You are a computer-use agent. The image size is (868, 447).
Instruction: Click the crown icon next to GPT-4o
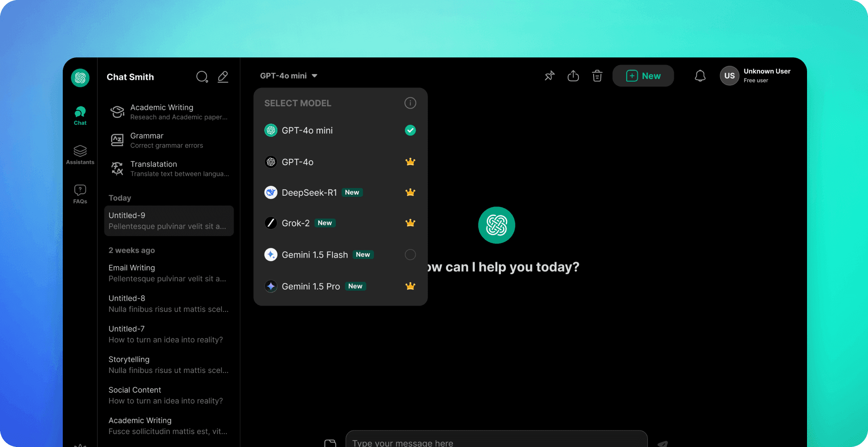click(410, 162)
